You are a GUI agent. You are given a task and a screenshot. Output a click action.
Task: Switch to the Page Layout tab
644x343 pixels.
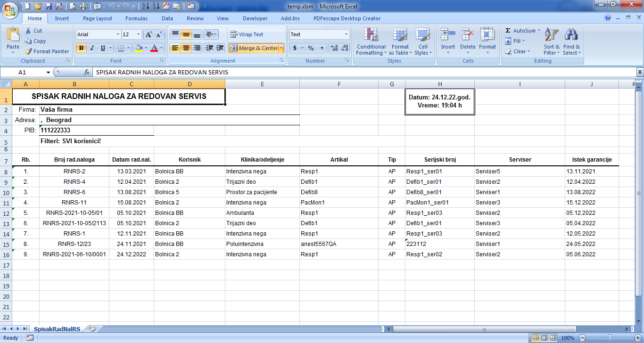(x=98, y=18)
